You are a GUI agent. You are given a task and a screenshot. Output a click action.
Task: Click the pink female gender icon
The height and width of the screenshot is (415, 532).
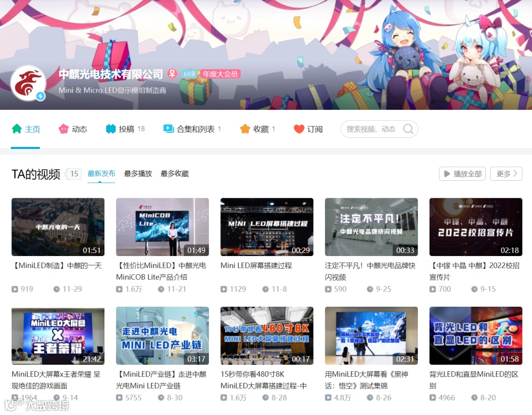172,73
